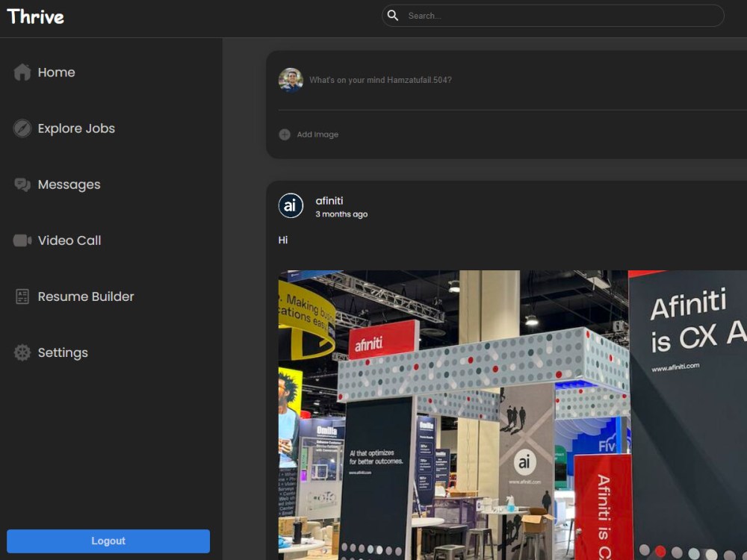747x560 pixels.
Task: Click the Thrive logo
Action: click(36, 16)
